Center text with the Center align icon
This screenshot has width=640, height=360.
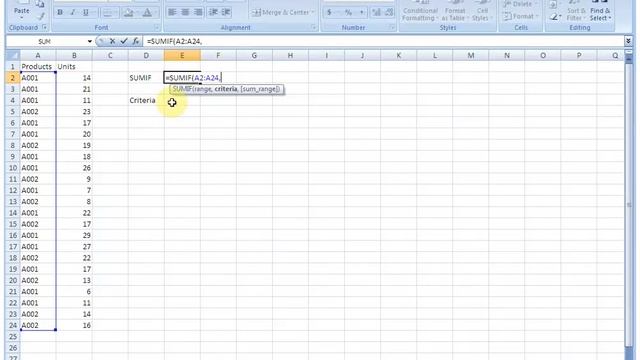[185, 12]
